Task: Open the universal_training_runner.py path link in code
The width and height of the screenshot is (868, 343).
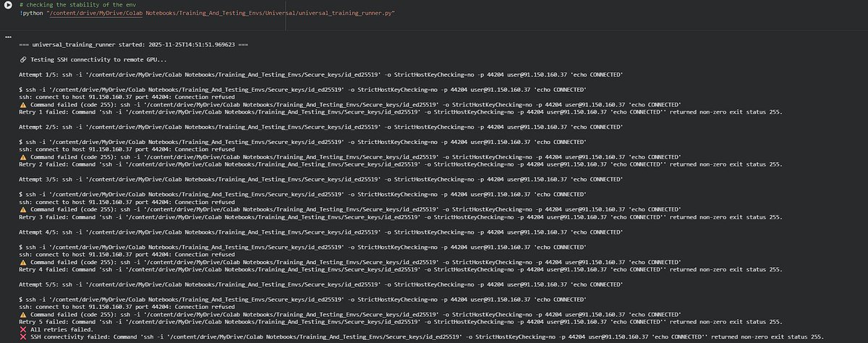Action: click(219, 14)
